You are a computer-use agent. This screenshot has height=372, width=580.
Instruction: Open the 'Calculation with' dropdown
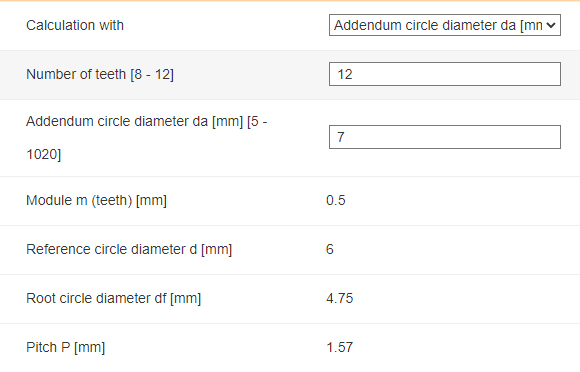click(445, 25)
